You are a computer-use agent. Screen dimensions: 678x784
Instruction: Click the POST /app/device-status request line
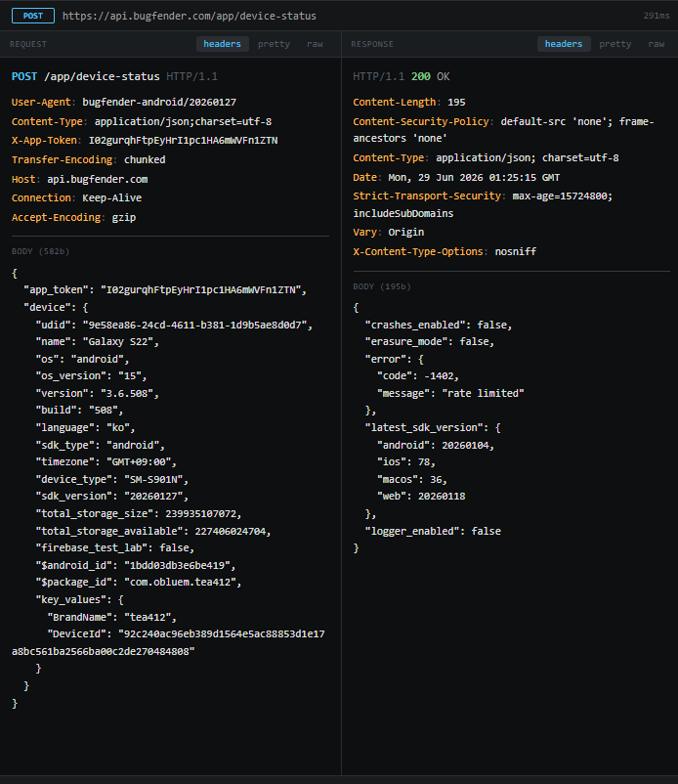tap(114, 76)
